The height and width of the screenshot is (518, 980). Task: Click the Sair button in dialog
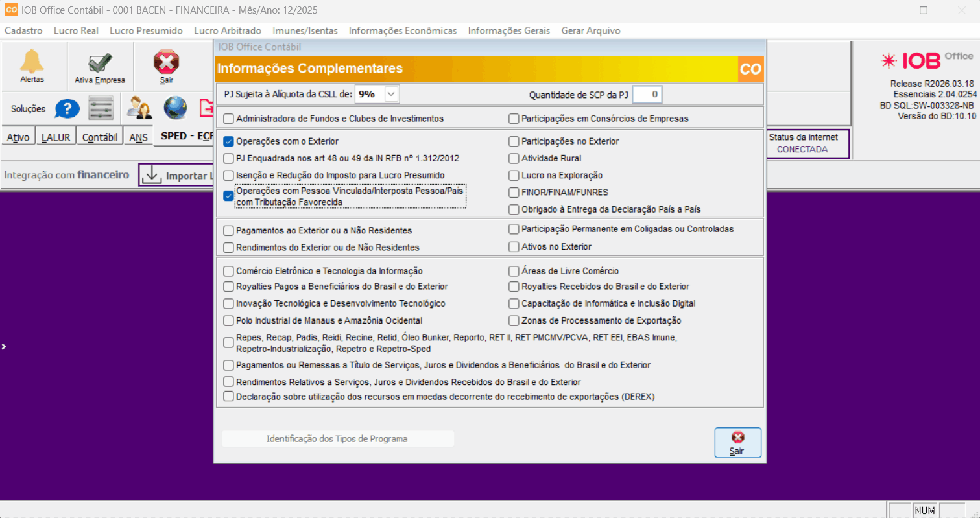point(737,443)
